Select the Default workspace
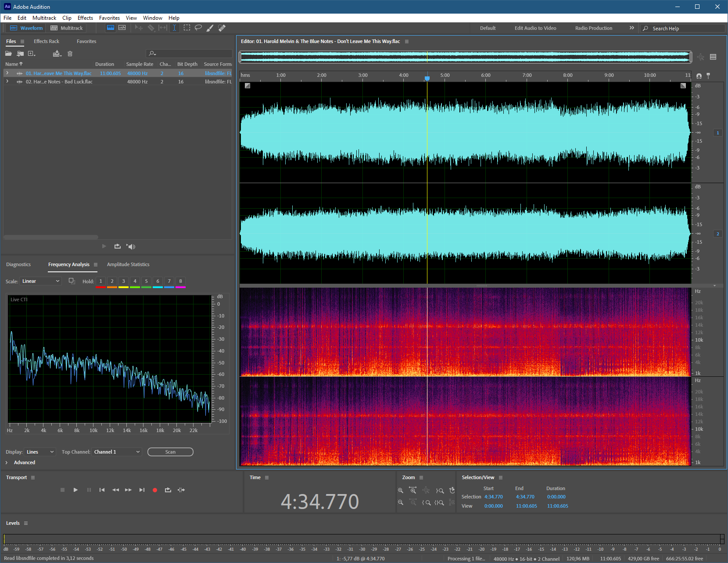728x563 pixels. click(488, 28)
